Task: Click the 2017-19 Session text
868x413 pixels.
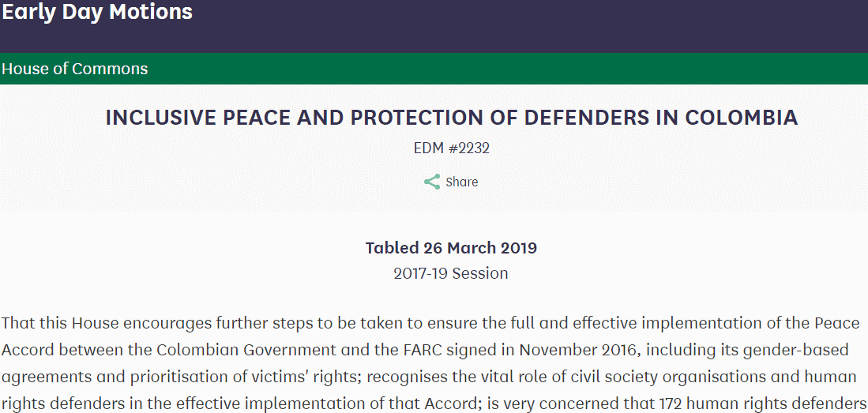Action: pos(451,273)
